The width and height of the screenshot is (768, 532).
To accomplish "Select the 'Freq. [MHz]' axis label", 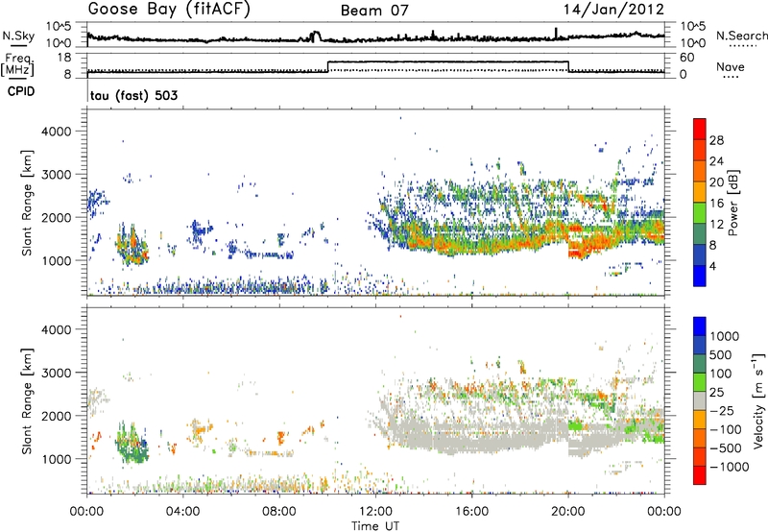I will click(x=19, y=65).
